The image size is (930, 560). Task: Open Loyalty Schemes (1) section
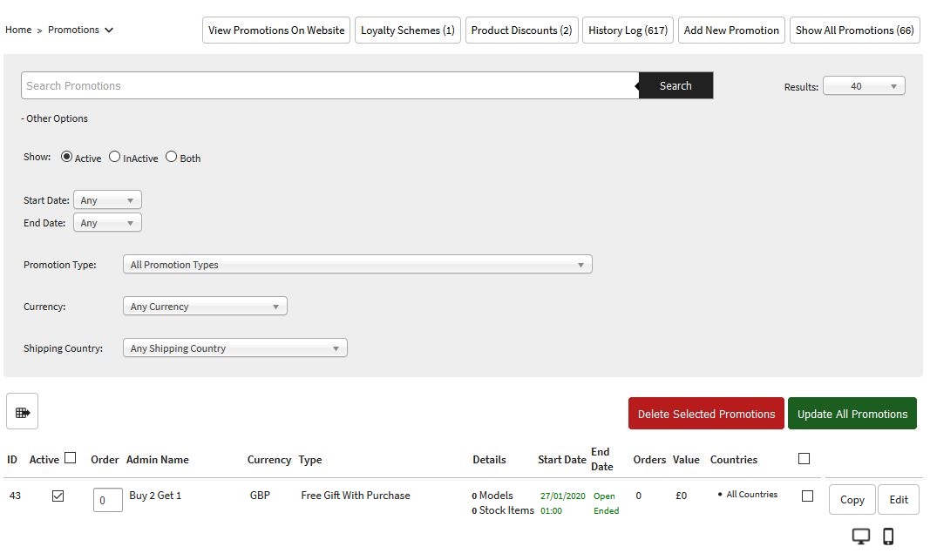(x=407, y=30)
